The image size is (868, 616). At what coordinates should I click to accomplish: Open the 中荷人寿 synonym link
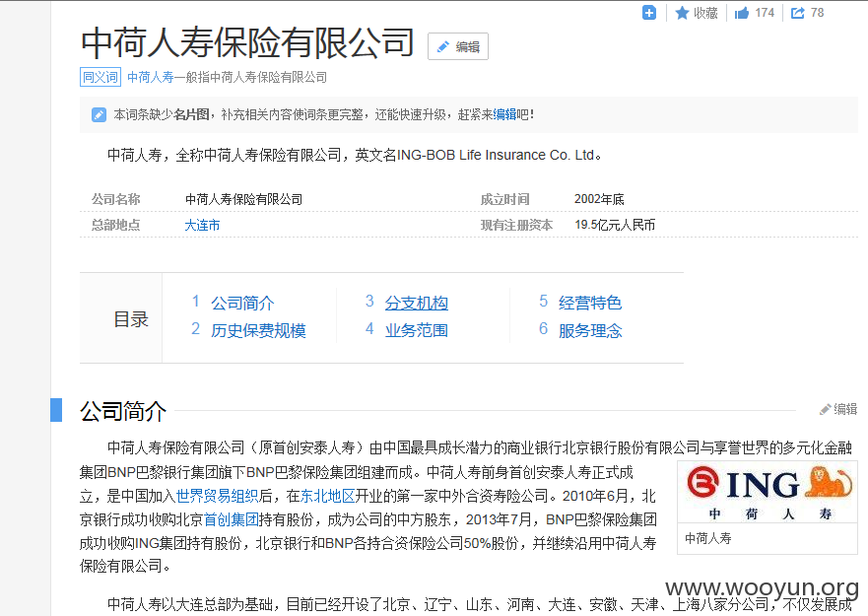tap(151, 77)
